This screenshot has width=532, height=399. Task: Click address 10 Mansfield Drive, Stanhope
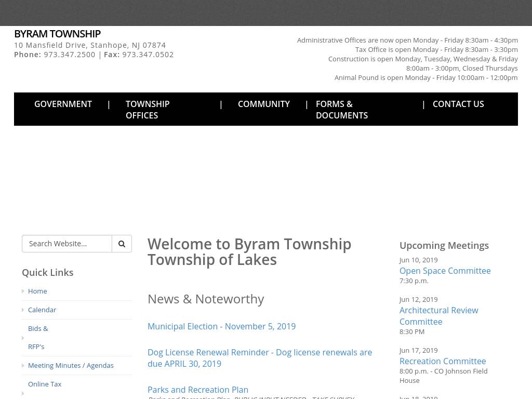(90, 45)
